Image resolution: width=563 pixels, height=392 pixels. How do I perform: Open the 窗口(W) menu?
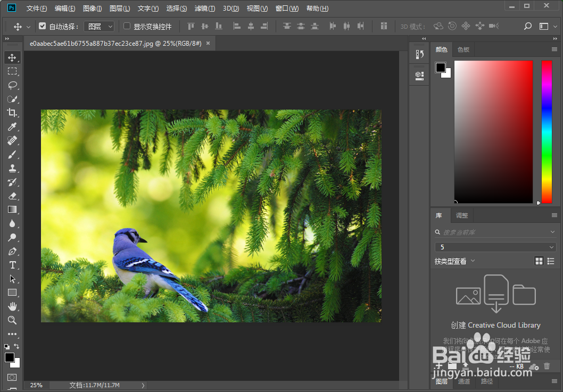[287, 9]
